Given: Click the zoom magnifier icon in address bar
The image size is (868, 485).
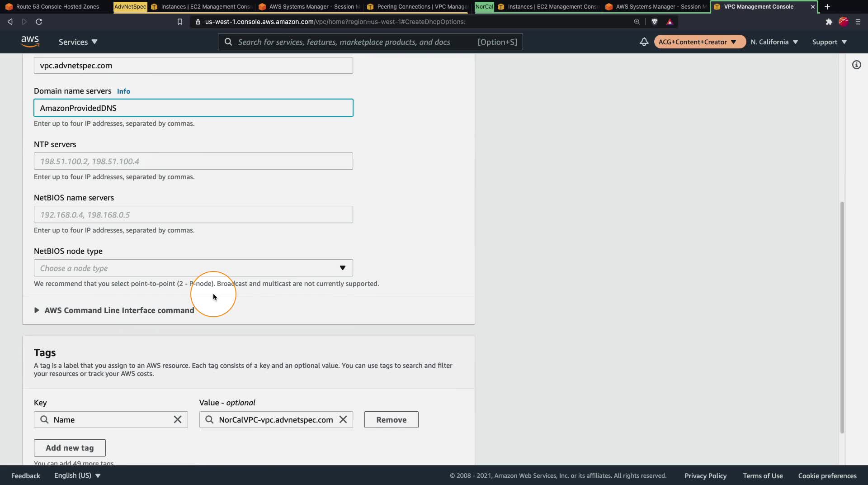Looking at the screenshot, I should click(x=637, y=22).
